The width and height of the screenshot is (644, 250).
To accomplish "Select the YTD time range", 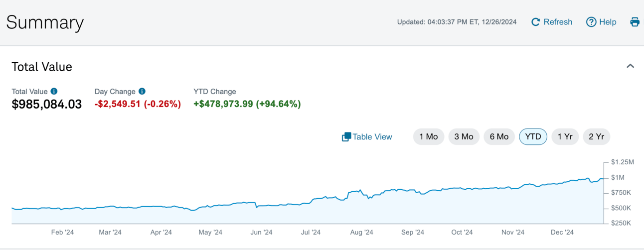I will (x=533, y=137).
